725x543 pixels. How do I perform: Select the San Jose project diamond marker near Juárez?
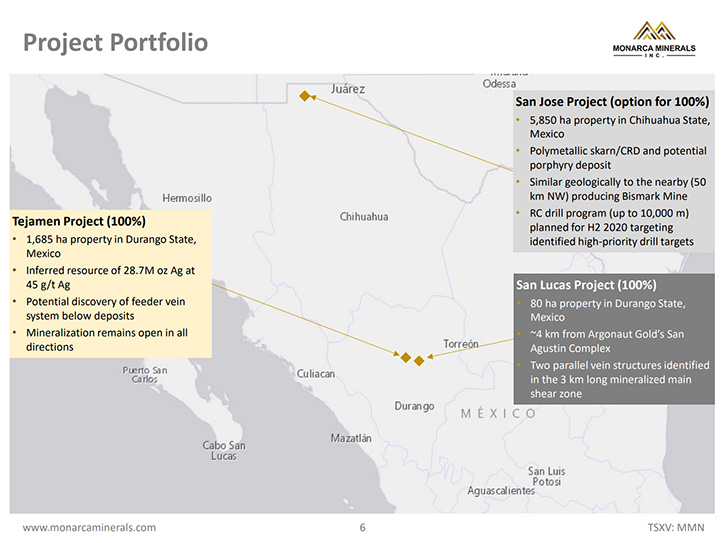[x=304, y=96]
